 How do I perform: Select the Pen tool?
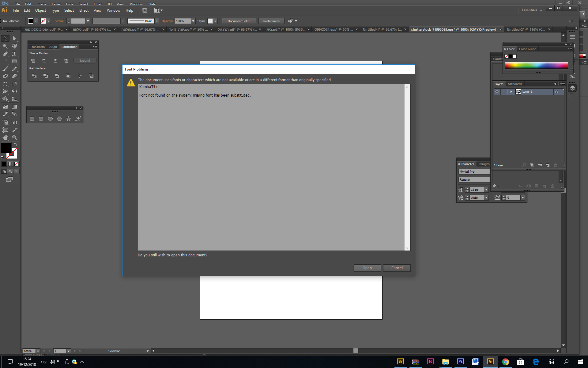5,54
